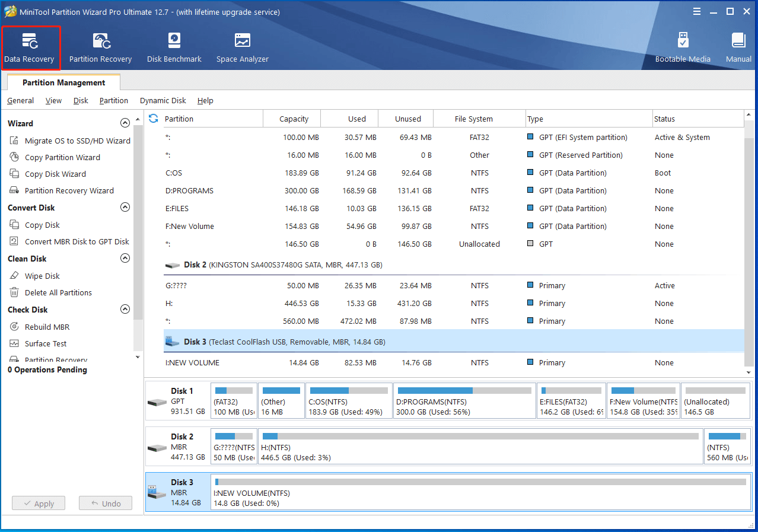Image resolution: width=758 pixels, height=532 pixels.
Task: Select E:FILES(FAT32) block in Disk 1 map
Action: (x=571, y=401)
